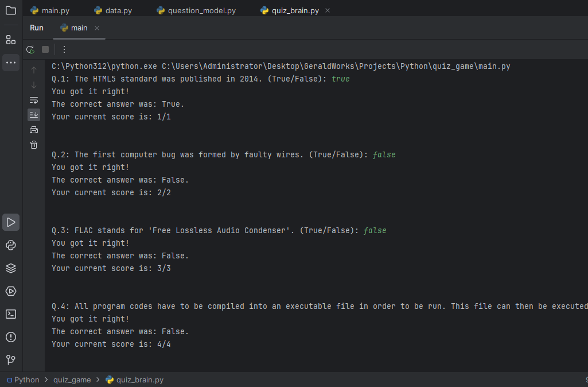The image size is (588, 387).
Task: Toggle soft-wrap in the run console
Action: click(x=34, y=100)
